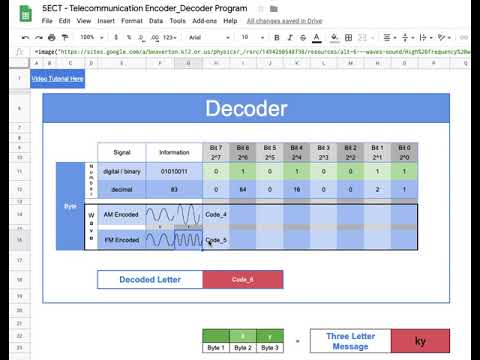Select the Three Letter Message label cell

(x=351, y=341)
